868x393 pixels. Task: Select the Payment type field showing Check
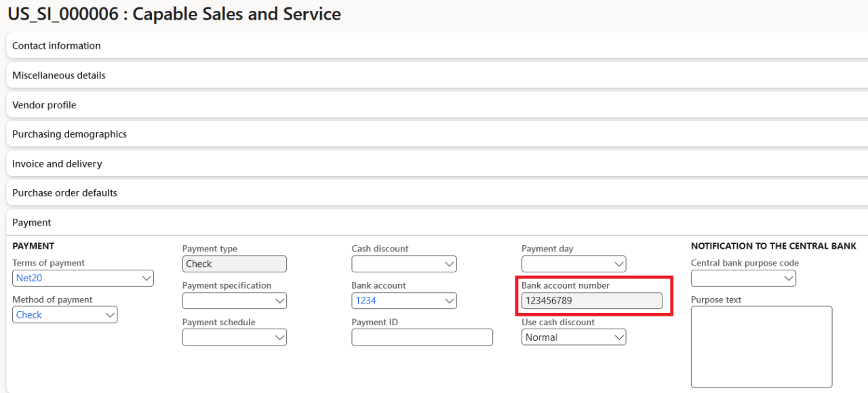point(234,264)
